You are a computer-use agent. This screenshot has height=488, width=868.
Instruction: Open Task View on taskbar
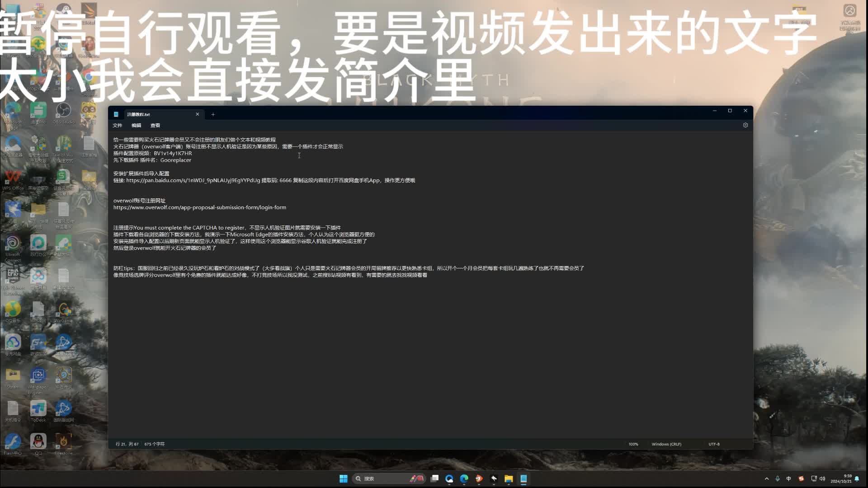[x=434, y=479]
